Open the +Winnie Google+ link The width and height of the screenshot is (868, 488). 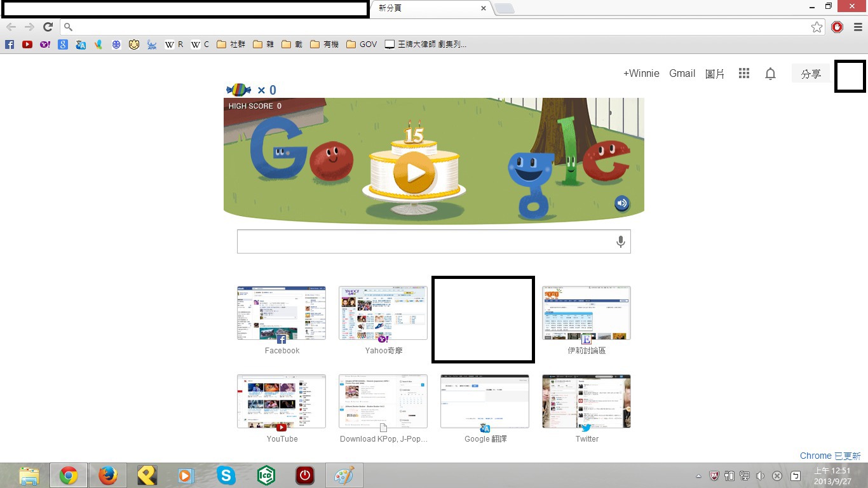coord(641,74)
